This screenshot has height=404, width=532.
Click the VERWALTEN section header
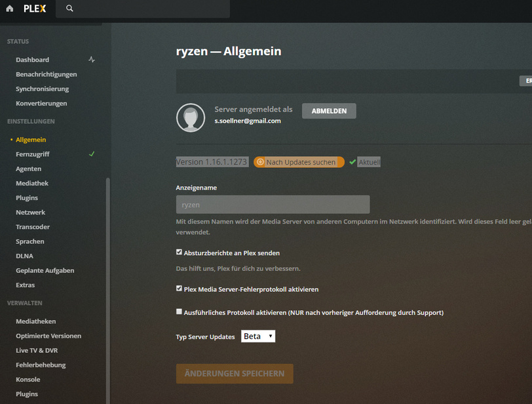[25, 303]
